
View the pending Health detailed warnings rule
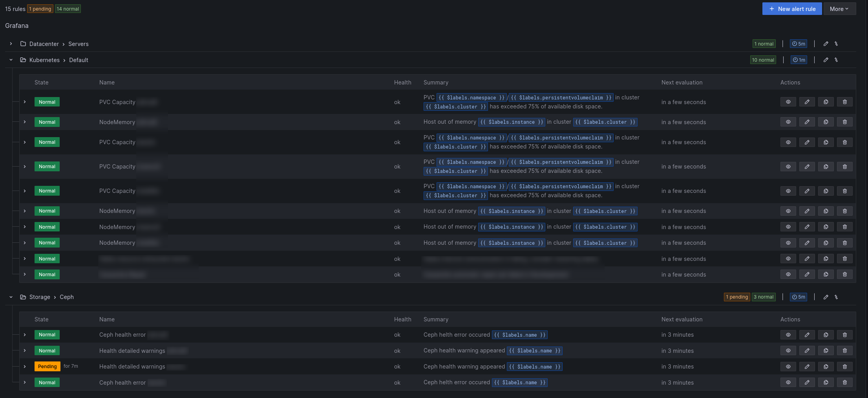788,366
